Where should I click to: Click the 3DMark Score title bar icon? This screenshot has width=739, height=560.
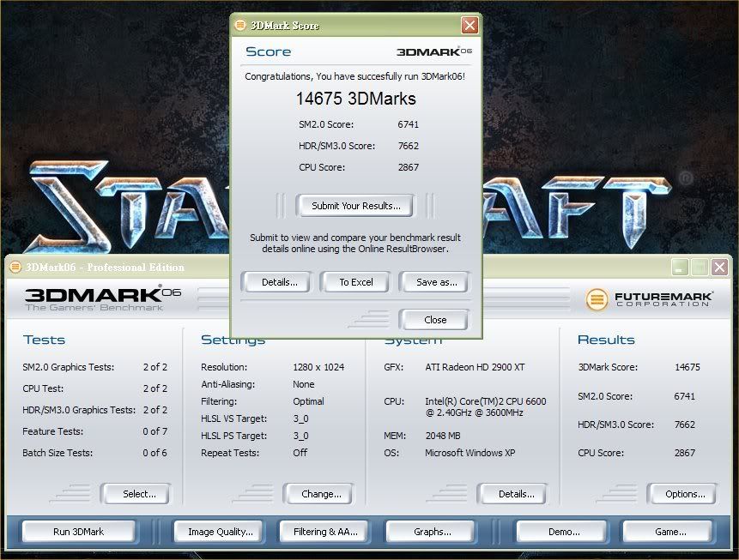click(x=240, y=25)
